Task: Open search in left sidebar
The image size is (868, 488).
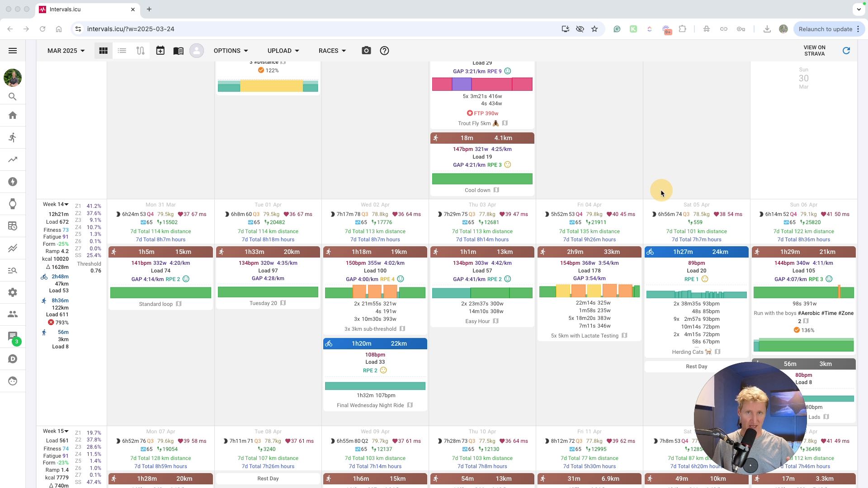Action: click(x=13, y=97)
